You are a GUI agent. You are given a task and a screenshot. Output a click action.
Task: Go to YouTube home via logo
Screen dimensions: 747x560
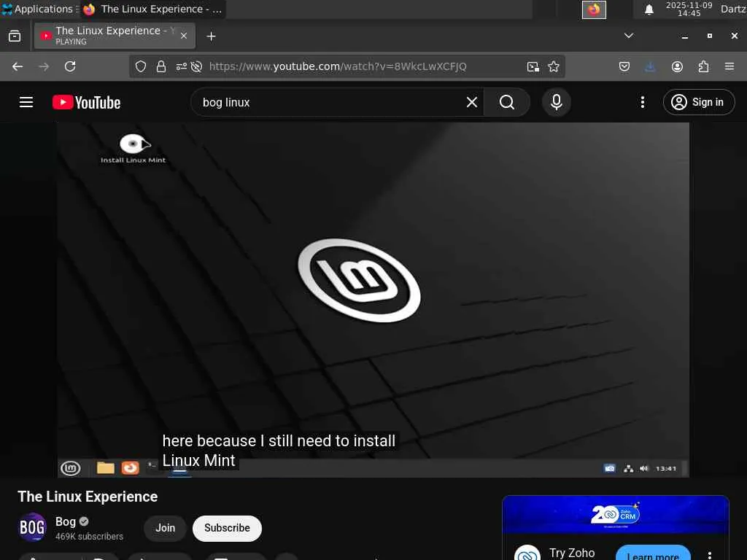[86, 102]
